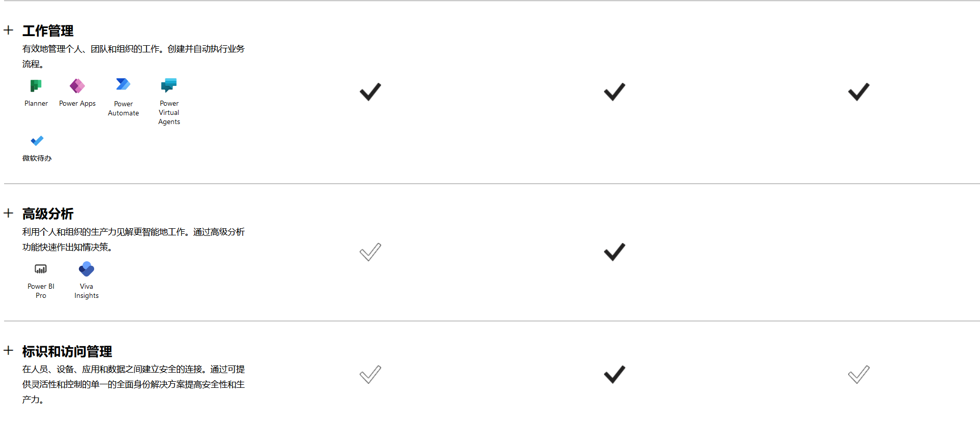Click the solid checkmark in 标识和访问管理 row
Screen dimensions: 980x428
615,374
